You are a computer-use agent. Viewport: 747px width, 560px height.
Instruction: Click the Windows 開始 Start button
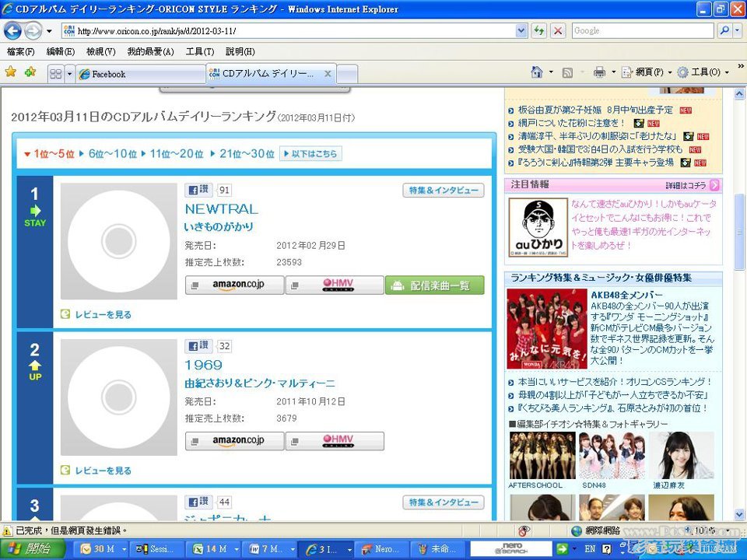pyautogui.click(x=33, y=549)
